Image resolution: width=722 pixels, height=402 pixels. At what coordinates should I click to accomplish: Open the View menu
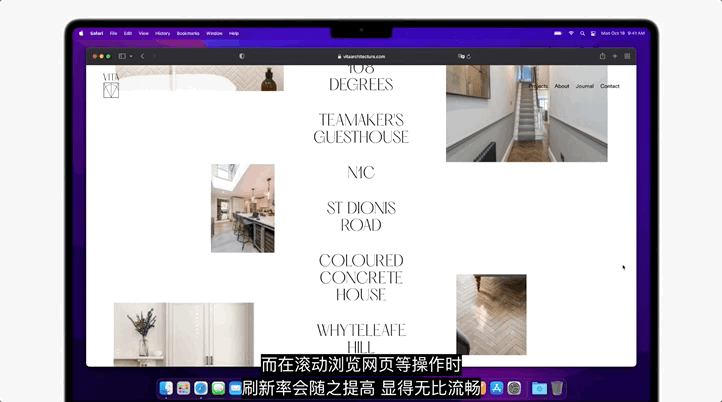tap(144, 33)
